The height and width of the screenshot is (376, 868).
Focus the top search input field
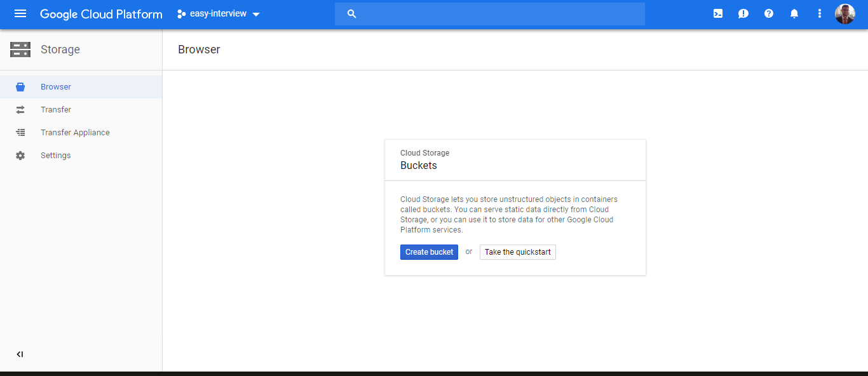(490, 14)
